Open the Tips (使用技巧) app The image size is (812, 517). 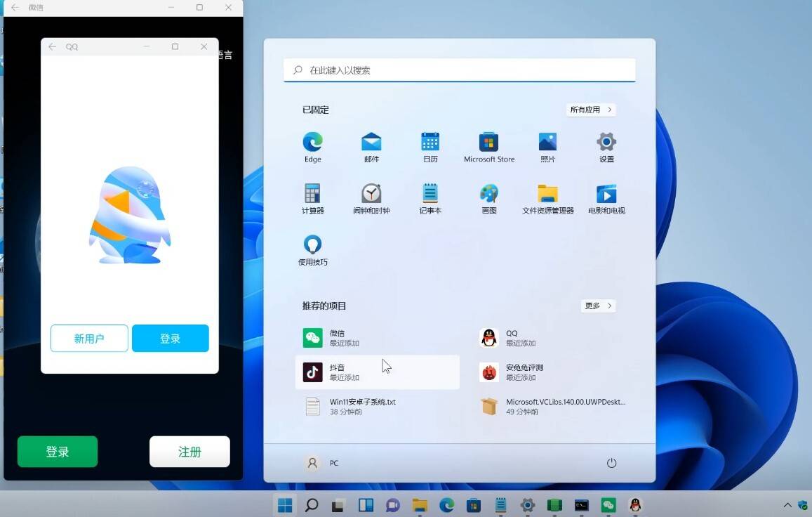point(313,250)
